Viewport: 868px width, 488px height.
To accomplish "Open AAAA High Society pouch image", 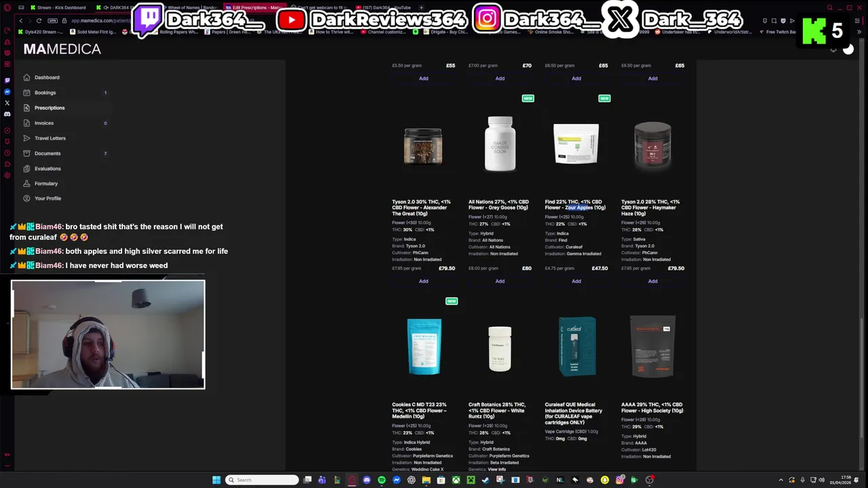I will [652, 346].
